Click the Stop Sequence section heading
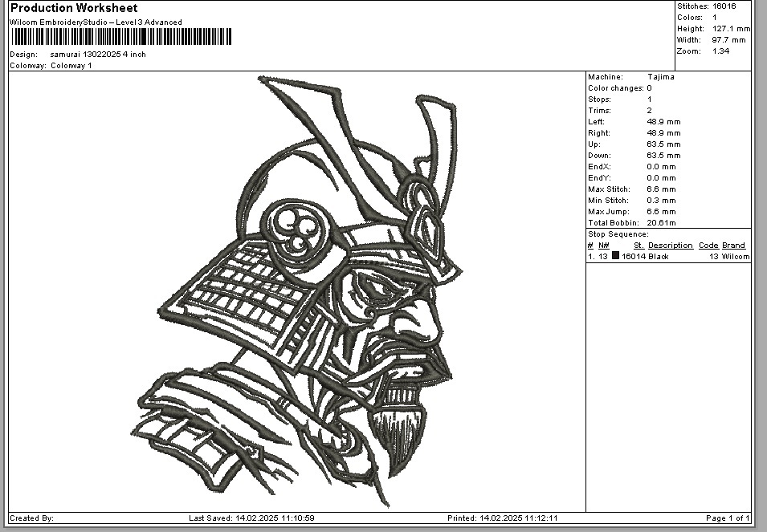This screenshot has height=532, width=767. click(x=618, y=234)
